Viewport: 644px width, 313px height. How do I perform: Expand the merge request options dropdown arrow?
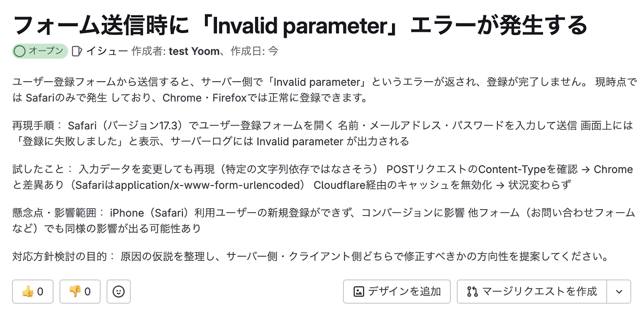click(619, 292)
